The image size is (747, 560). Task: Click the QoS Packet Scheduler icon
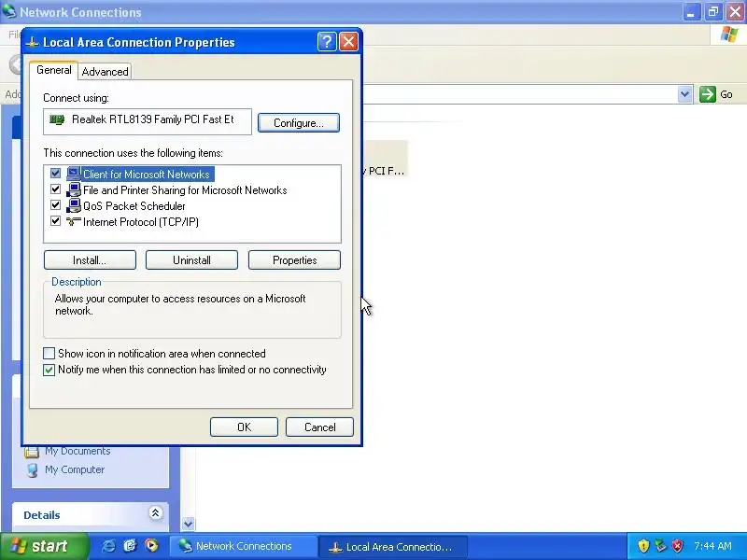tap(74, 205)
